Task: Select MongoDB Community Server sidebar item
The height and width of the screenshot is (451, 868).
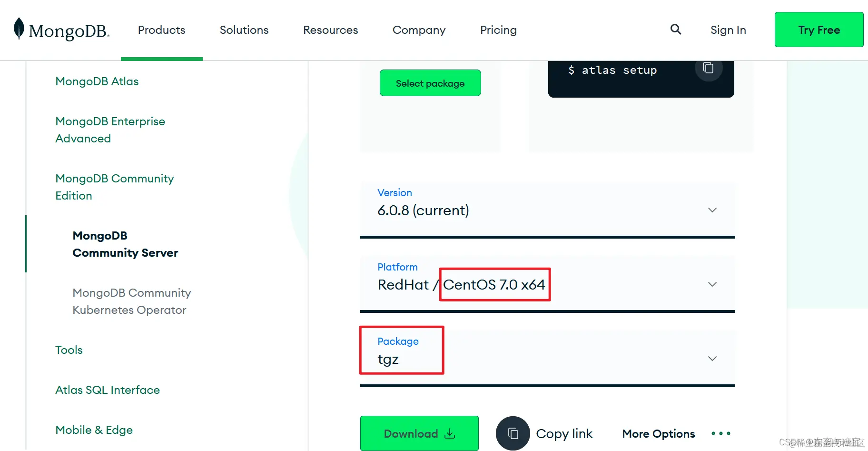Action: coord(125,244)
